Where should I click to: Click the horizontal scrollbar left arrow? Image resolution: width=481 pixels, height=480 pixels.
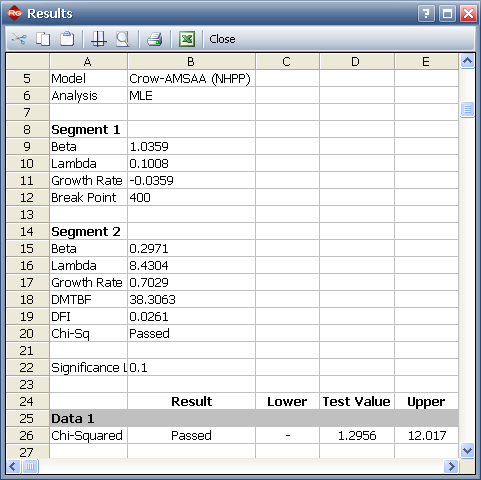(x=13, y=466)
